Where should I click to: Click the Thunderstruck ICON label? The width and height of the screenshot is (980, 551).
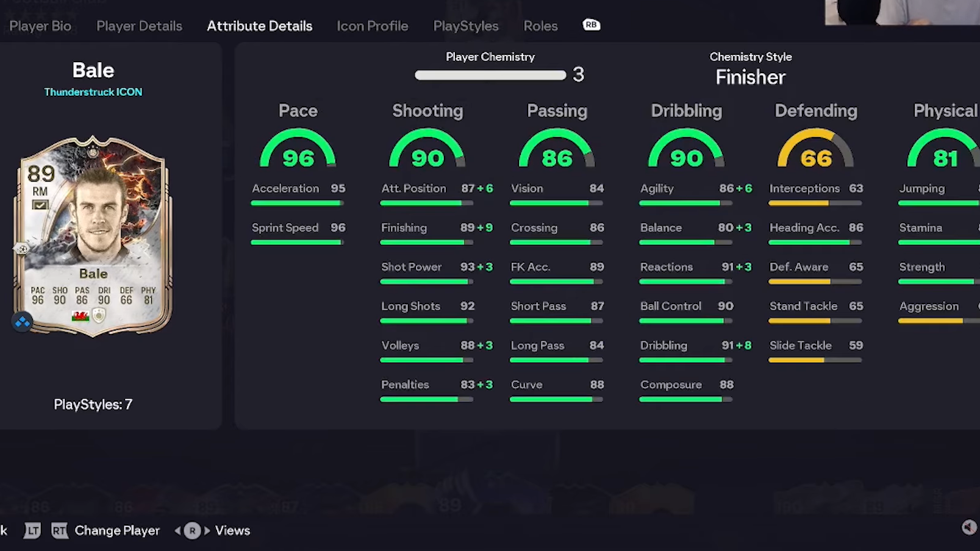(93, 92)
